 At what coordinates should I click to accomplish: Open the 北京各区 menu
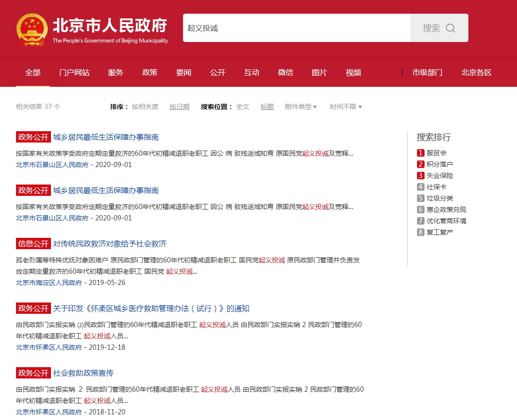[476, 73]
